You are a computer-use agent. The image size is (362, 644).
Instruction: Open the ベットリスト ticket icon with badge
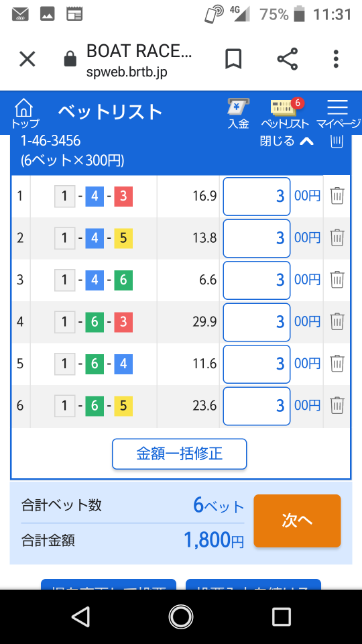pos(285,114)
